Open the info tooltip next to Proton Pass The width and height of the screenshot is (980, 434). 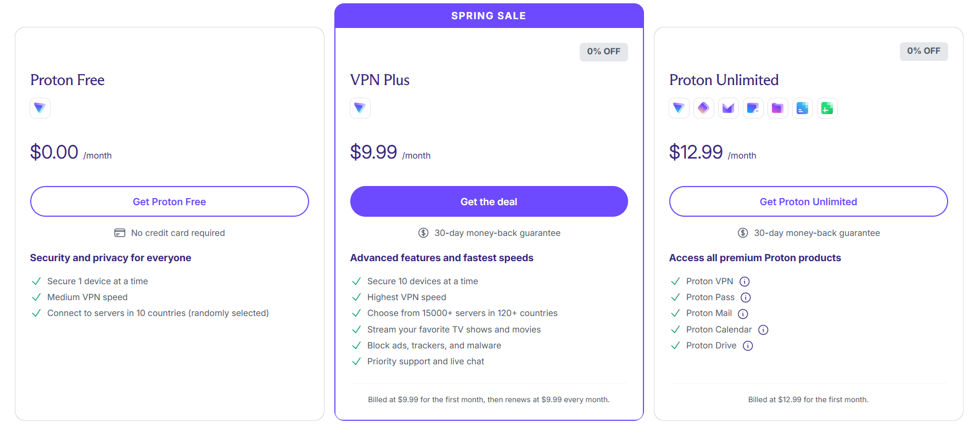746,297
